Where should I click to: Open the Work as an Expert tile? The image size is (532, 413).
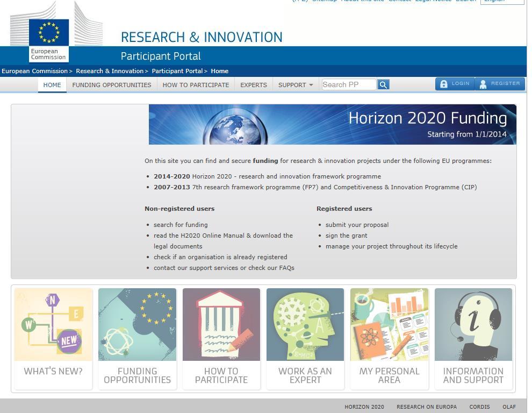(305, 339)
